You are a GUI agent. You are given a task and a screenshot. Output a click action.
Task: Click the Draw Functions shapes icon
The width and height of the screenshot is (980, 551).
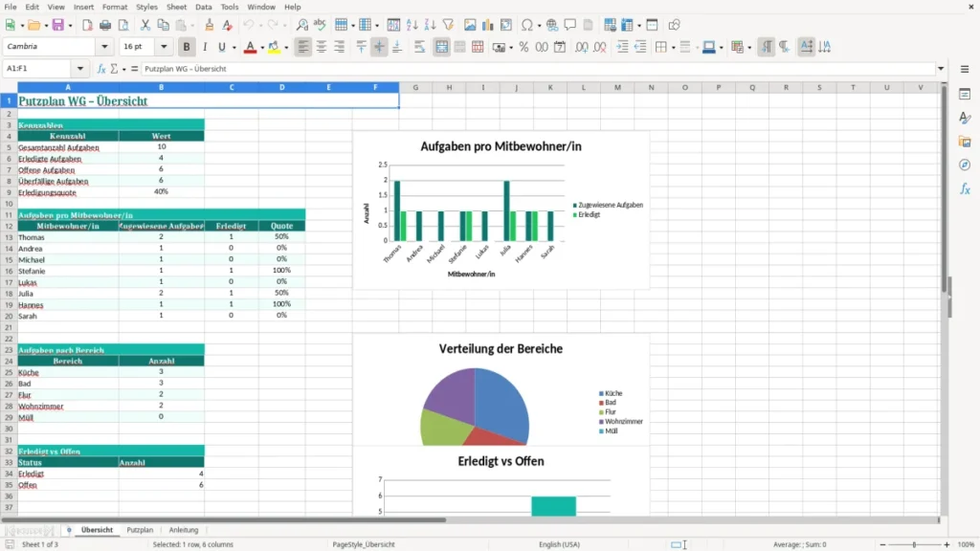point(674,25)
